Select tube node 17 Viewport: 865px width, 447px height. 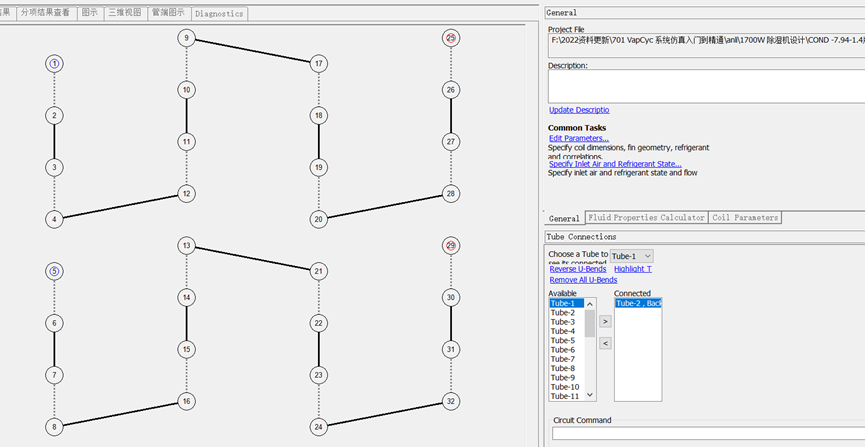click(318, 64)
